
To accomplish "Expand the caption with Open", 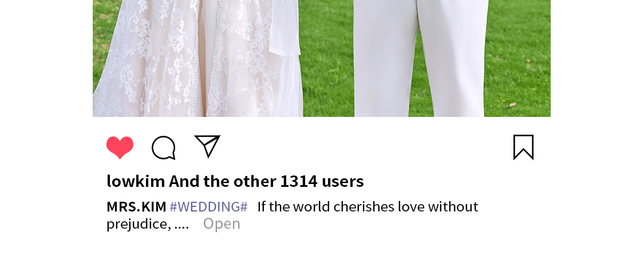I will tap(222, 224).
